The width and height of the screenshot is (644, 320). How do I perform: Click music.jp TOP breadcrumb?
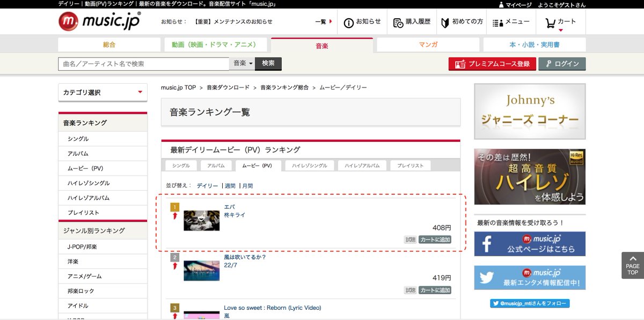[x=178, y=87]
